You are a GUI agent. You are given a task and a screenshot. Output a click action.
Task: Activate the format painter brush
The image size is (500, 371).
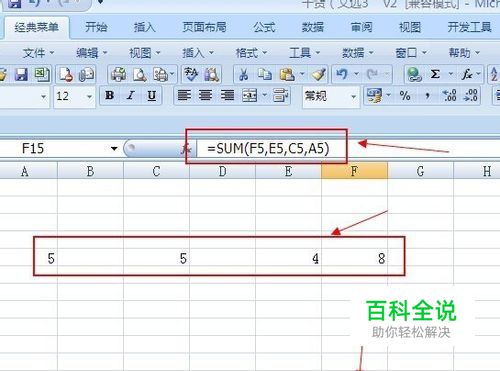pyautogui.click(x=318, y=74)
